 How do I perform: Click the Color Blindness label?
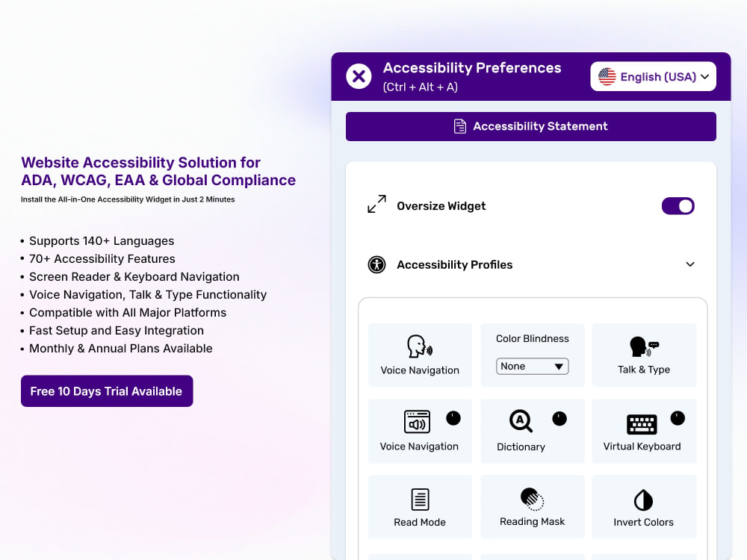(x=532, y=338)
